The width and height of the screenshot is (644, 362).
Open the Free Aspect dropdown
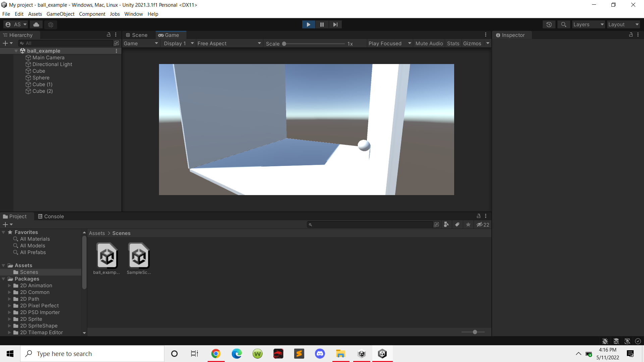(229, 44)
